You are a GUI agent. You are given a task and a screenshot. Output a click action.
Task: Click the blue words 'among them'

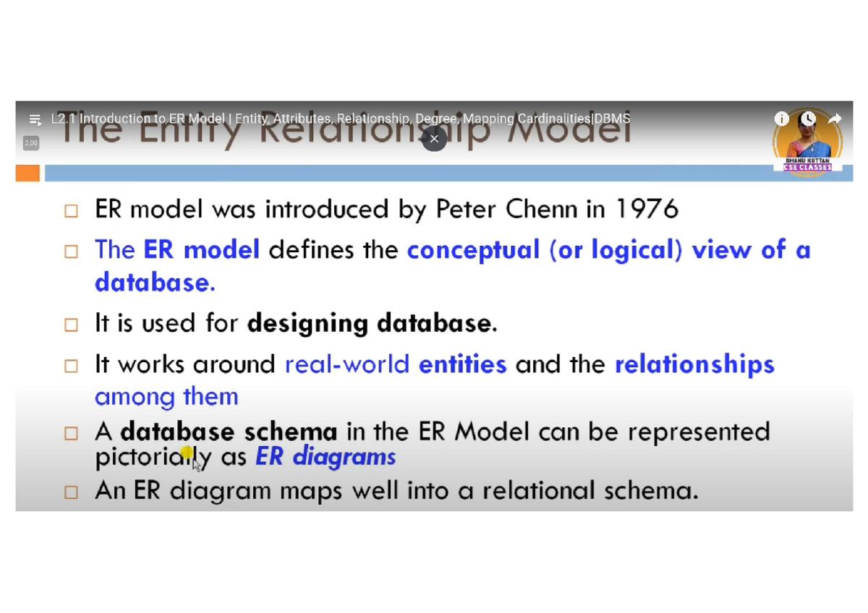tap(166, 396)
